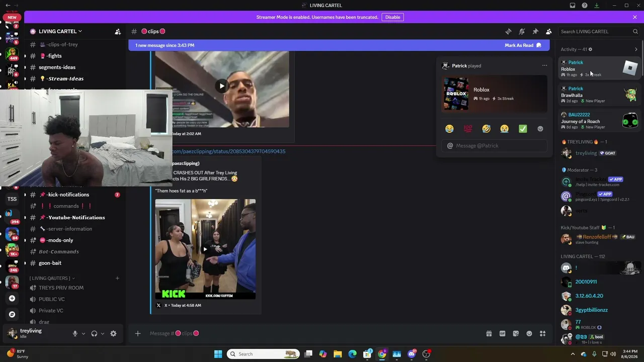Open the Youtube-Notifications channel
The image size is (644, 362).
(x=75, y=218)
